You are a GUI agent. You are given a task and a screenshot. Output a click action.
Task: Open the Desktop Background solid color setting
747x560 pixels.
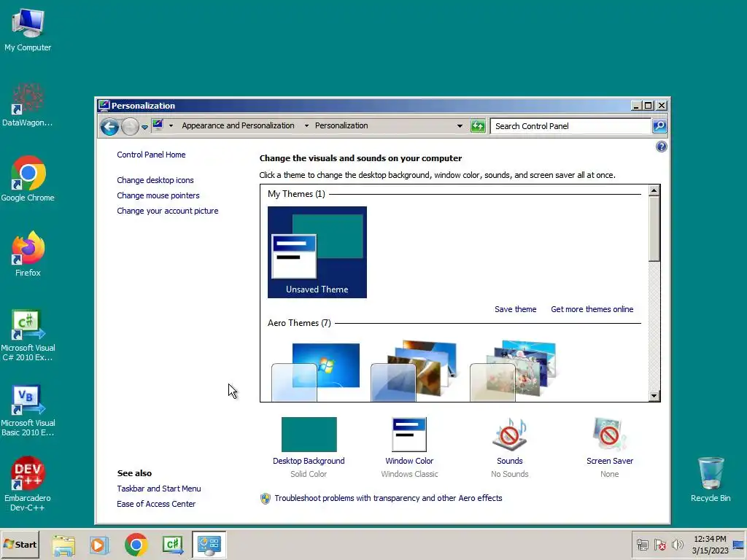coord(309,434)
